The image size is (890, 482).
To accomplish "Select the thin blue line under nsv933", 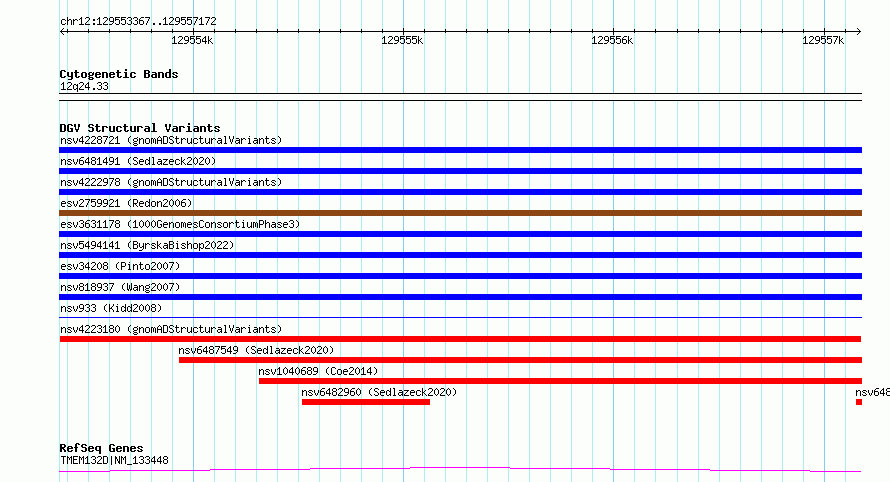I will [460, 317].
